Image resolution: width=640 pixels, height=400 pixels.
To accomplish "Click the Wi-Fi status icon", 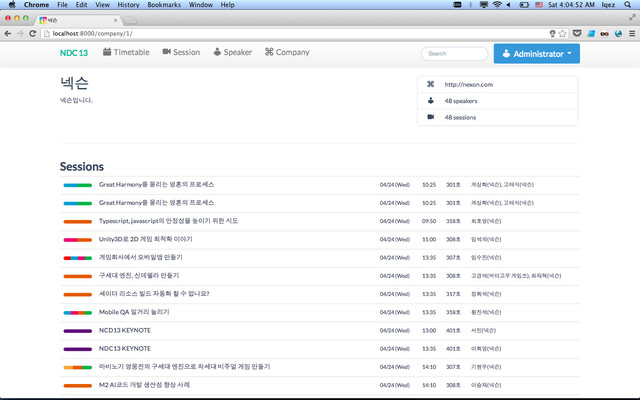I will pyautogui.click(x=497, y=5).
